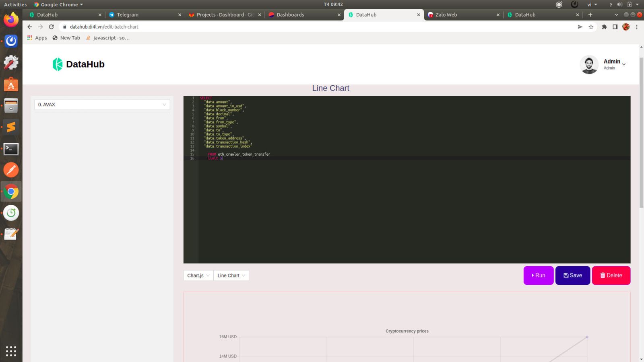Bookmark this page with star icon
This screenshot has width=644, height=362.
[591, 27]
